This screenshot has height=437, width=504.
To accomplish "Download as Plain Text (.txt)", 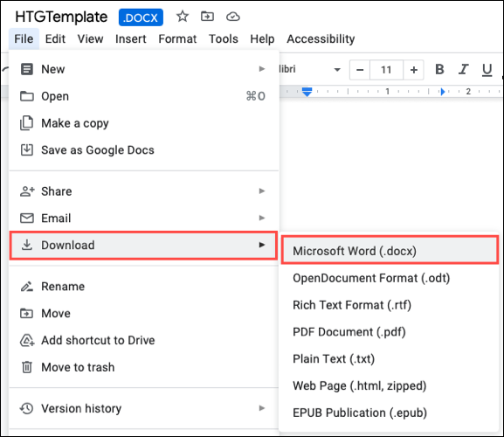I will click(x=389, y=359).
